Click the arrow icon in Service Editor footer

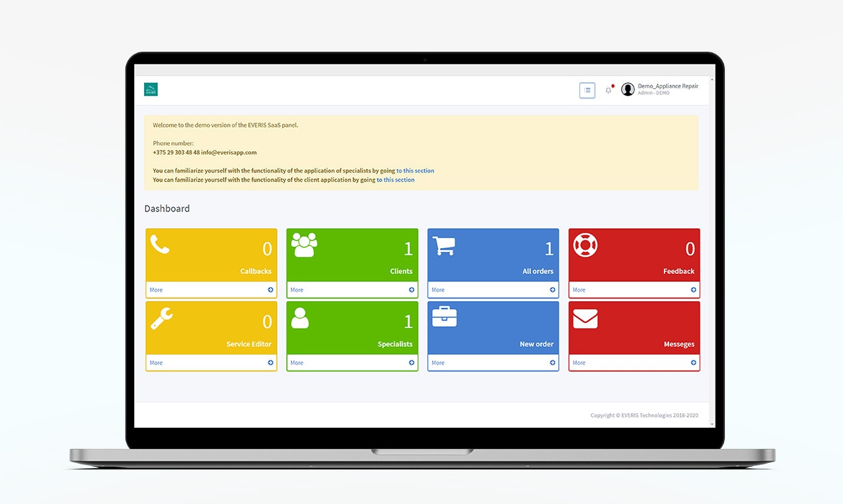(271, 363)
